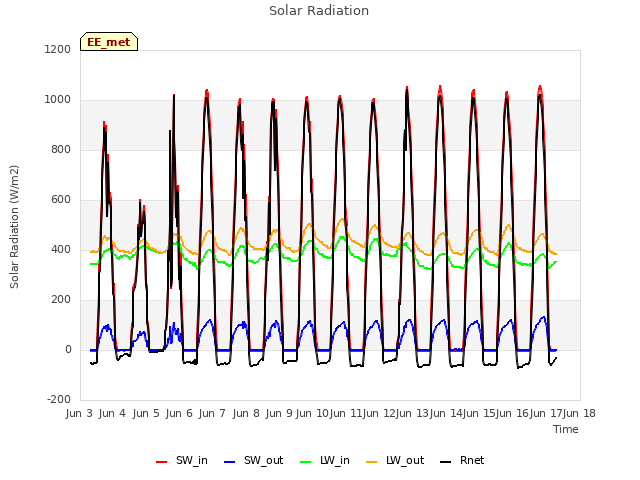This screenshot has height=480, width=640.
Task: Click the Jun 12 x-axis label
Action: click(x=378, y=413)
